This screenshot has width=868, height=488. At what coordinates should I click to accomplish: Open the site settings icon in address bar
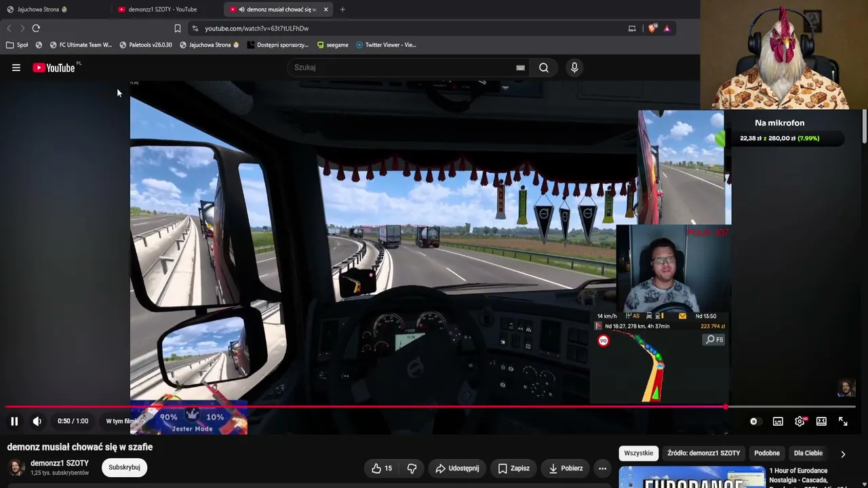[x=195, y=28]
